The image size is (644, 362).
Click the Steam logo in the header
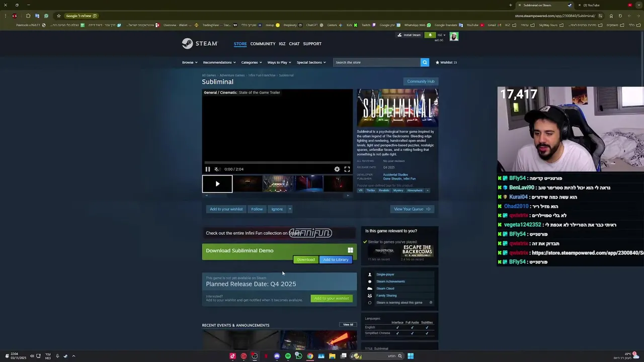pos(200,44)
